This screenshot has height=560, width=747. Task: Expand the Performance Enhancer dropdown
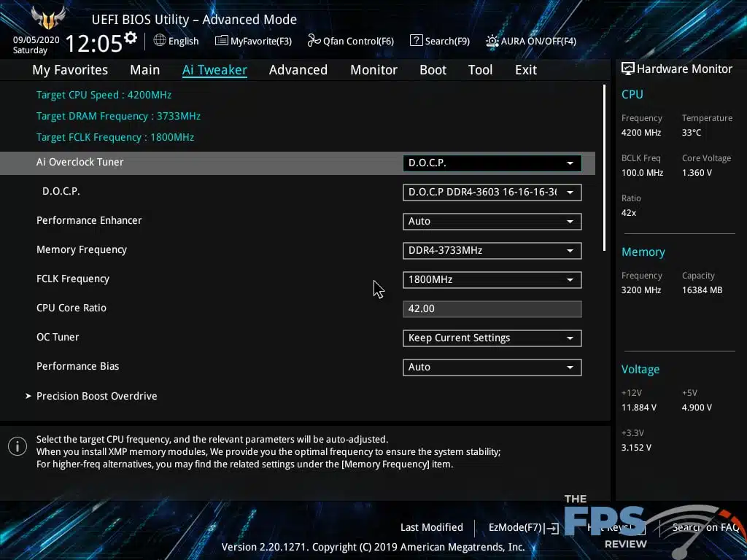(x=492, y=222)
